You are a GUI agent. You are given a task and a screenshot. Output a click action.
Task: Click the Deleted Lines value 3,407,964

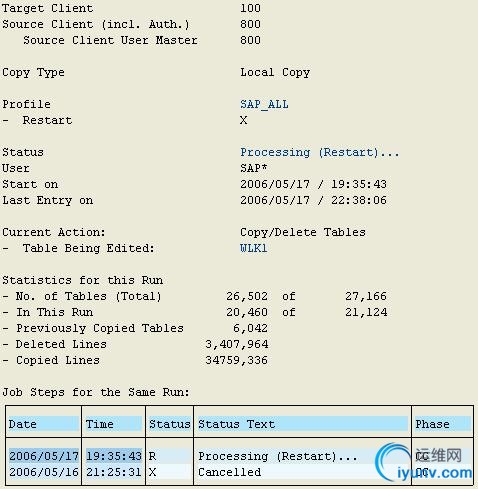pyautogui.click(x=237, y=344)
